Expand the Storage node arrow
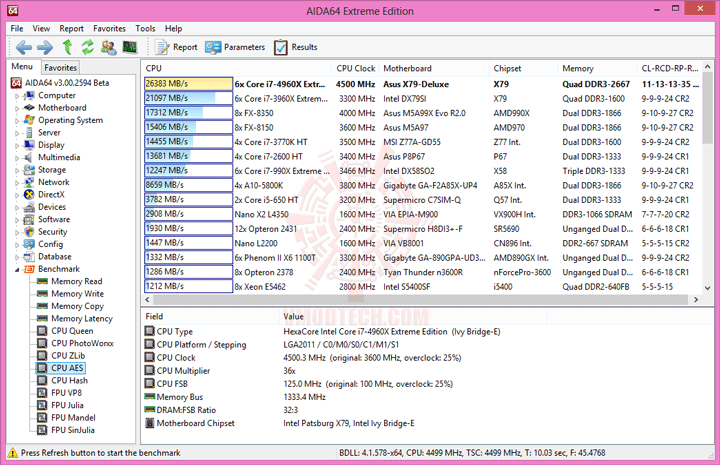The width and height of the screenshot is (720, 465). 17,170
